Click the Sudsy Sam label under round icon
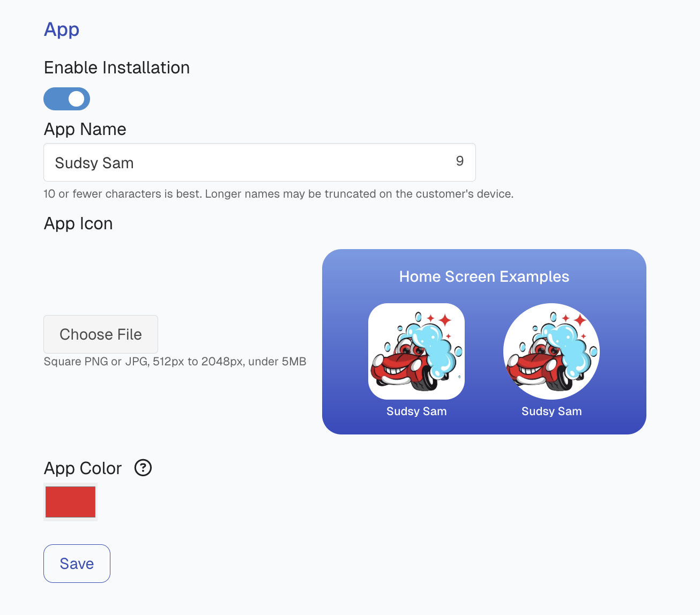This screenshot has width=700, height=615. [552, 411]
